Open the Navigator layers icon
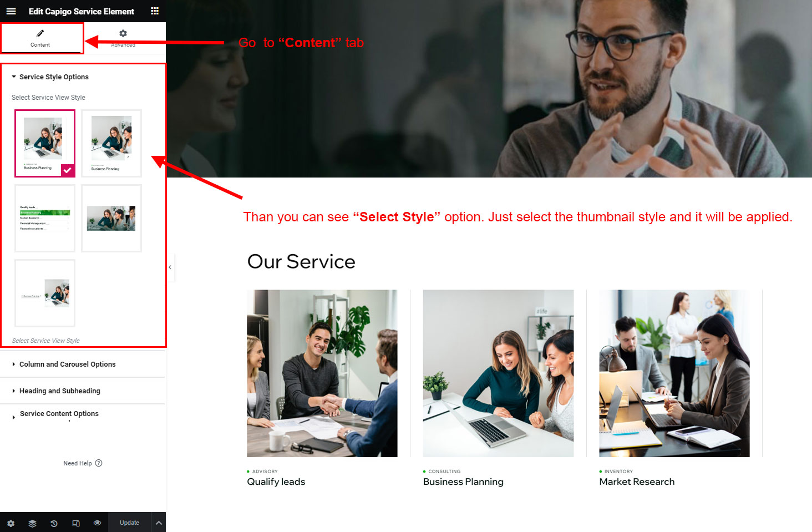This screenshot has height=532, width=812. (x=32, y=523)
